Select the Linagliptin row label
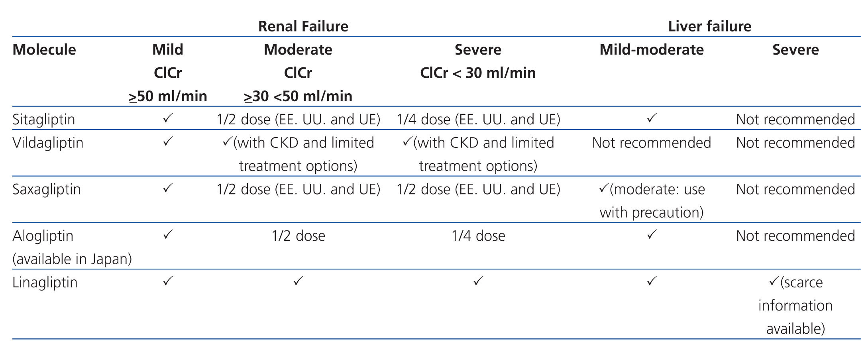 45,283
